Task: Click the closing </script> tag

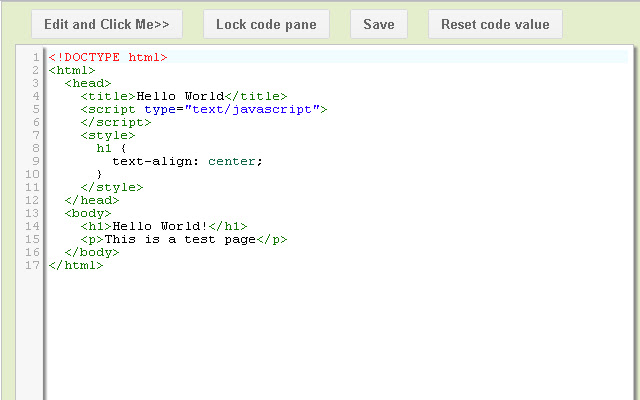Action: tap(116, 122)
